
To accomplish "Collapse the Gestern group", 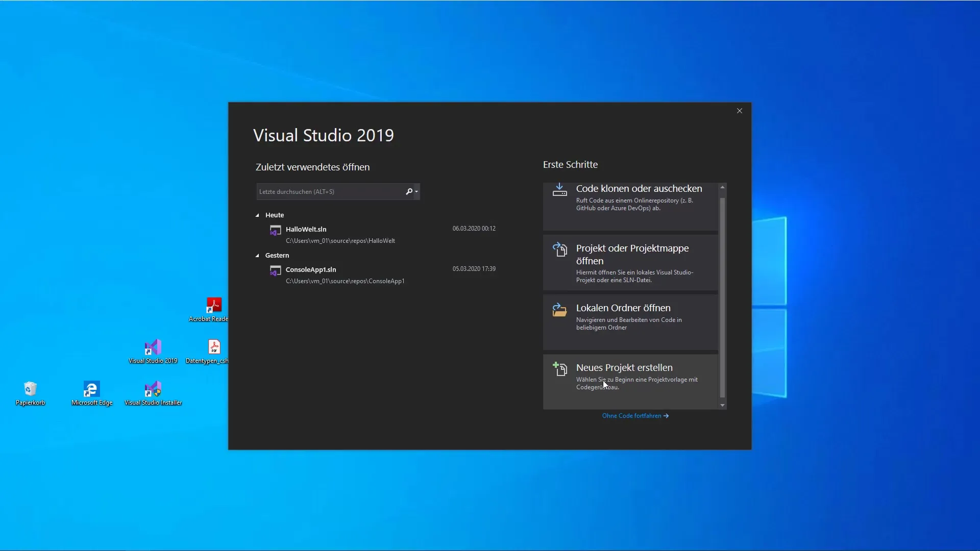I will coord(257,256).
